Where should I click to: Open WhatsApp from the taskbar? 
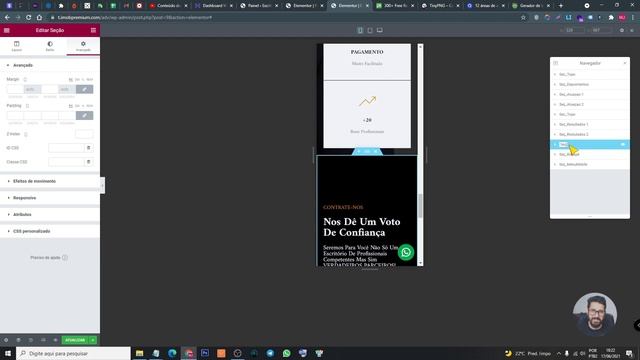pos(287,353)
